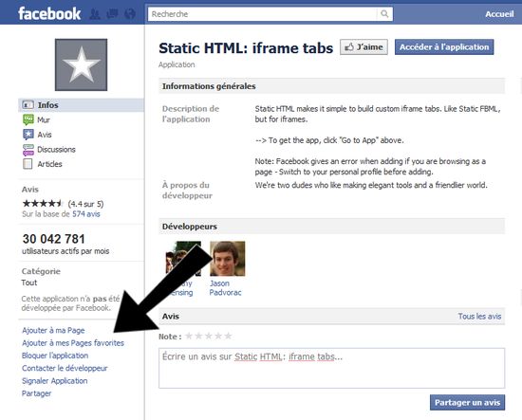Click Bloquer l'application link
522x420 pixels.
55,356
